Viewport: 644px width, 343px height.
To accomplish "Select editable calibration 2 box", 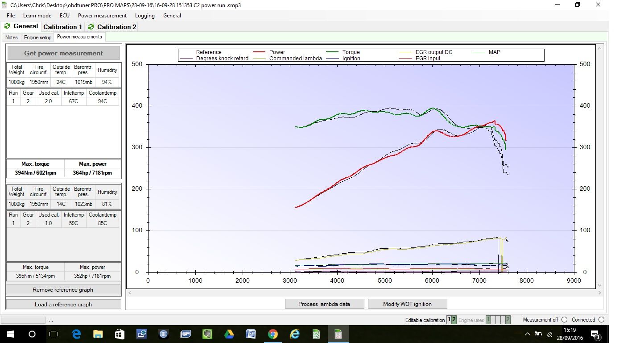I will pyautogui.click(x=454, y=320).
